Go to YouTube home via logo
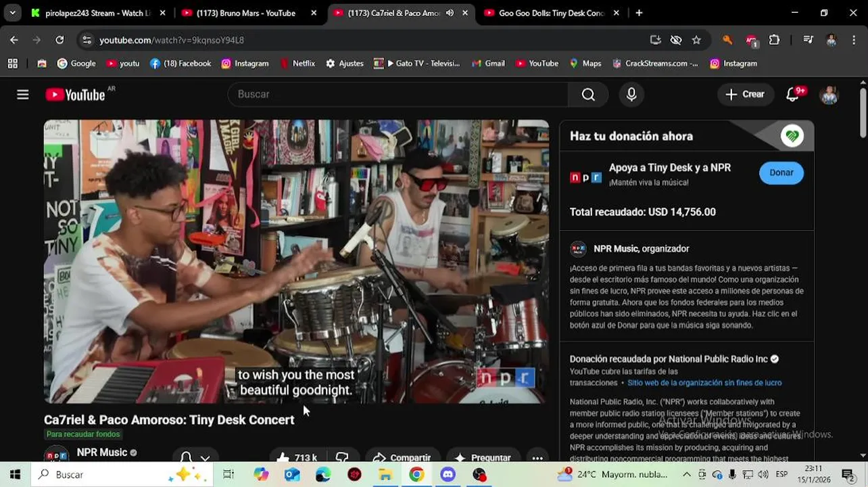The width and height of the screenshot is (868, 487). [x=75, y=95]
